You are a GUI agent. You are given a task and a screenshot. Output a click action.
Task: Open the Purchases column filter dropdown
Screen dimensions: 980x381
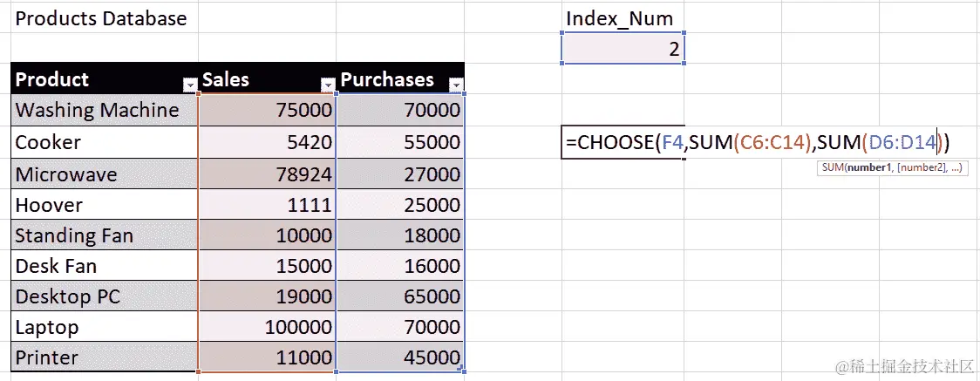[x=457, y=85]
